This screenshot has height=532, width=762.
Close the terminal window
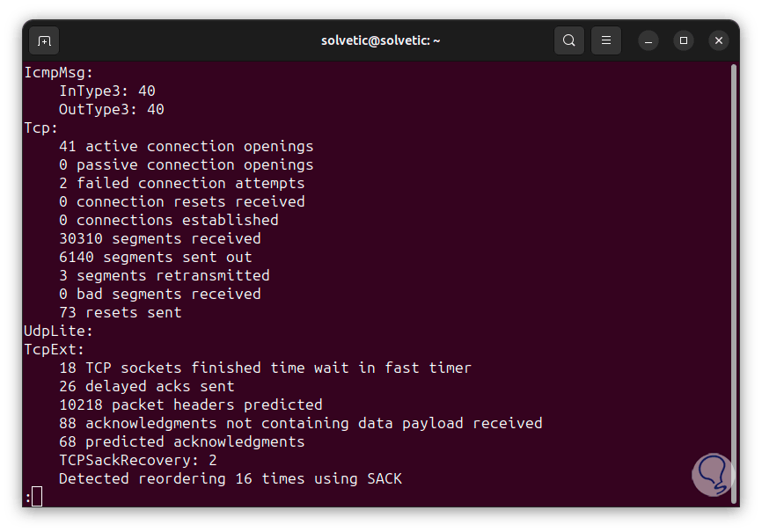719,40
